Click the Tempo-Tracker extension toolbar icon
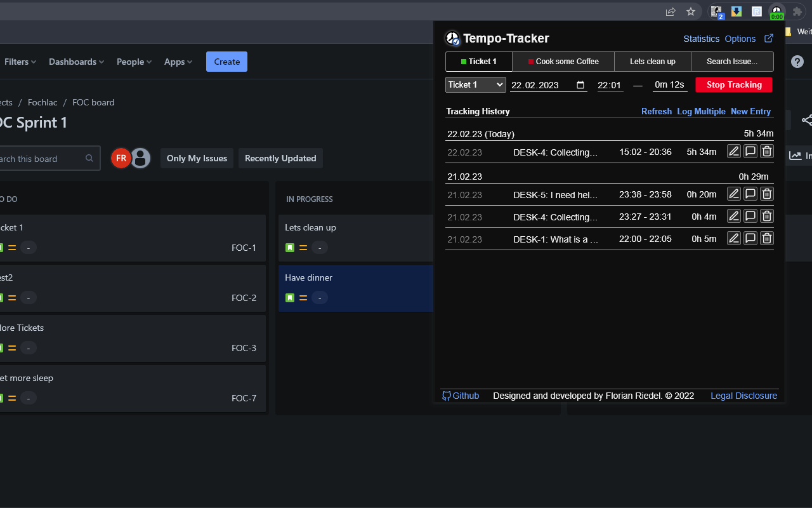812x508 pixels. click(x=776, y=12)
